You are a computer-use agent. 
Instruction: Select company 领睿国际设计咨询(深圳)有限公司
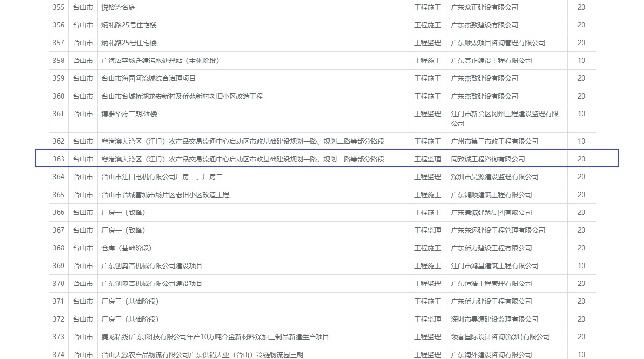click(x=500, y=337)
